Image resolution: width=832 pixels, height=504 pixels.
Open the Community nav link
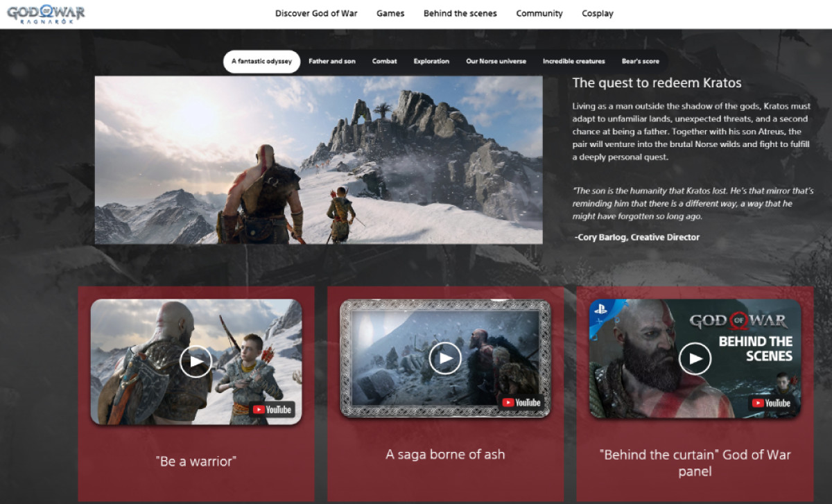pyautogui.click(x=539, y=13)
